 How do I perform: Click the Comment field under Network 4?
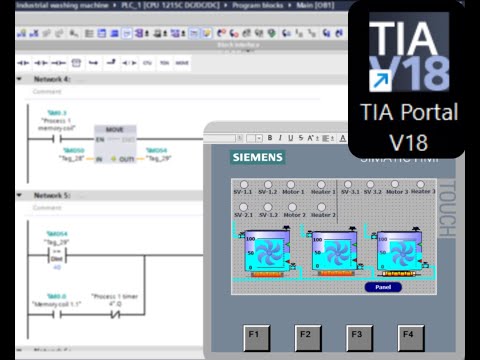pos(47,92)
